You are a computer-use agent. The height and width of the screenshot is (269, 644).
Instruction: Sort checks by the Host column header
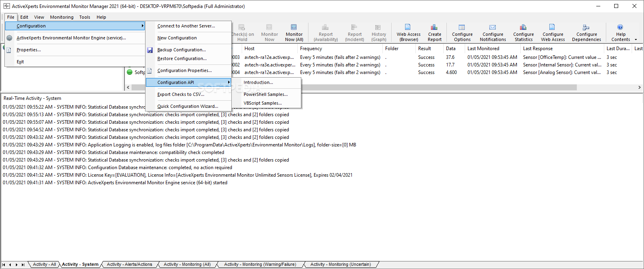tap(270, 49)
